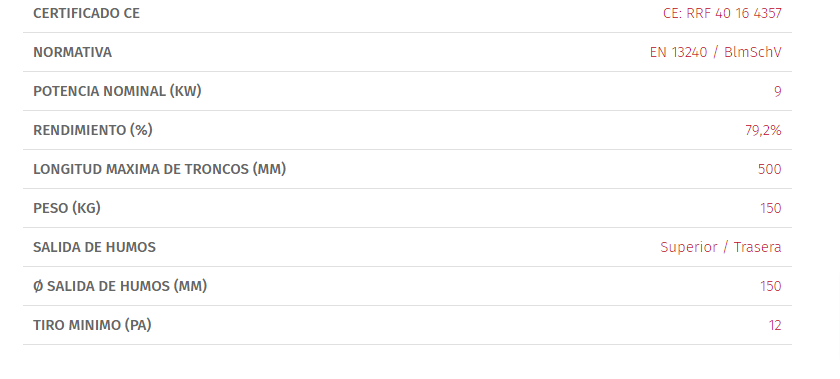Click the CERTIFICADO CE label
The image size is (840, 379).
pyautogui.click(x=86, y=13)
